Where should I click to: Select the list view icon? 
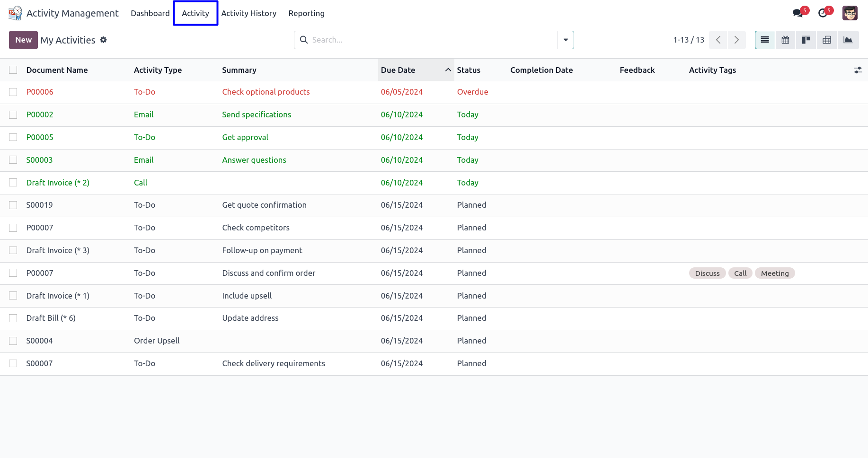765,40
